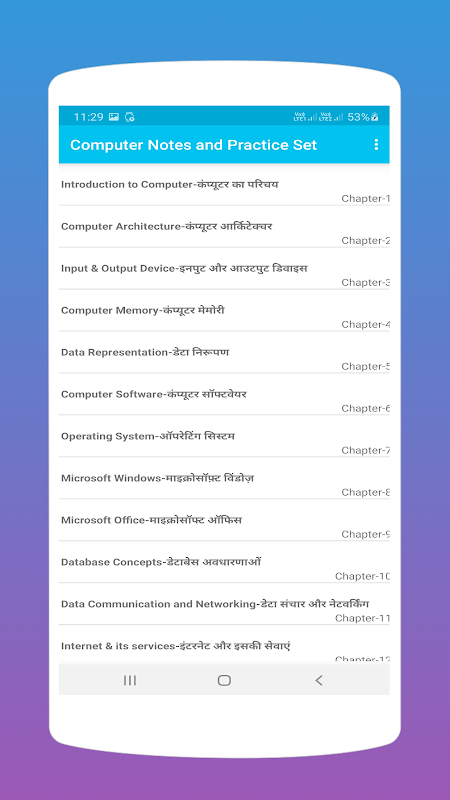Open Operating System chapter
The height and width of the screenshot is (800, 450).
[224, 436]
